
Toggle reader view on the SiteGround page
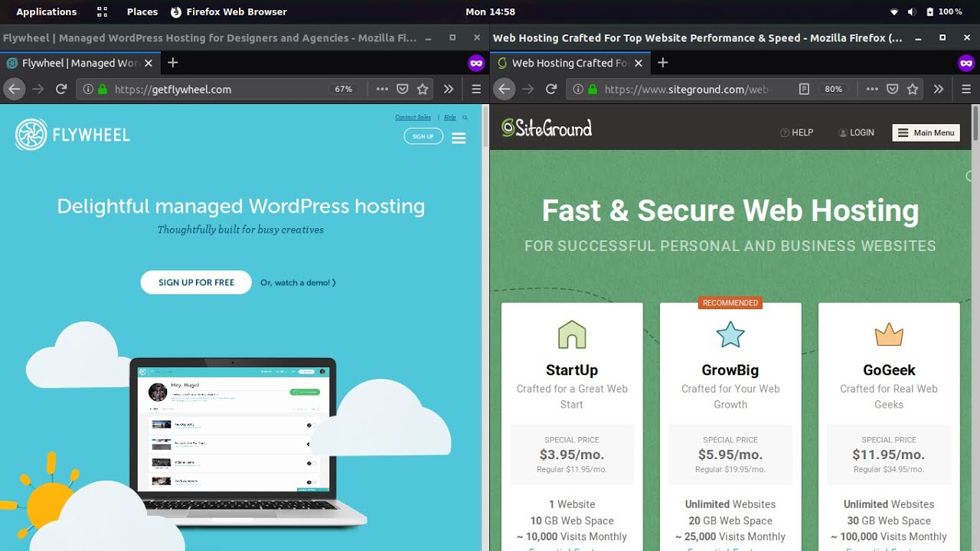coord(804,89)
